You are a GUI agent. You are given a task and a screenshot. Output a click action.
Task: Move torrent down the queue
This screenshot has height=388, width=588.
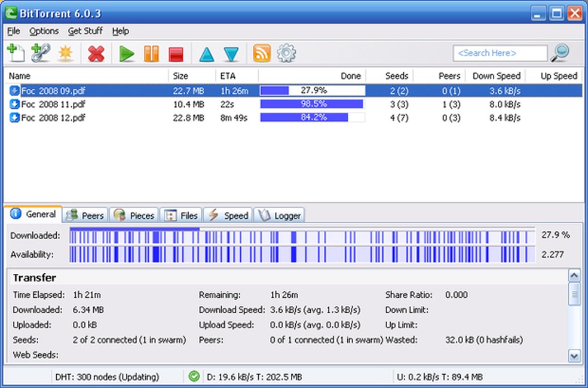point(231,54)
